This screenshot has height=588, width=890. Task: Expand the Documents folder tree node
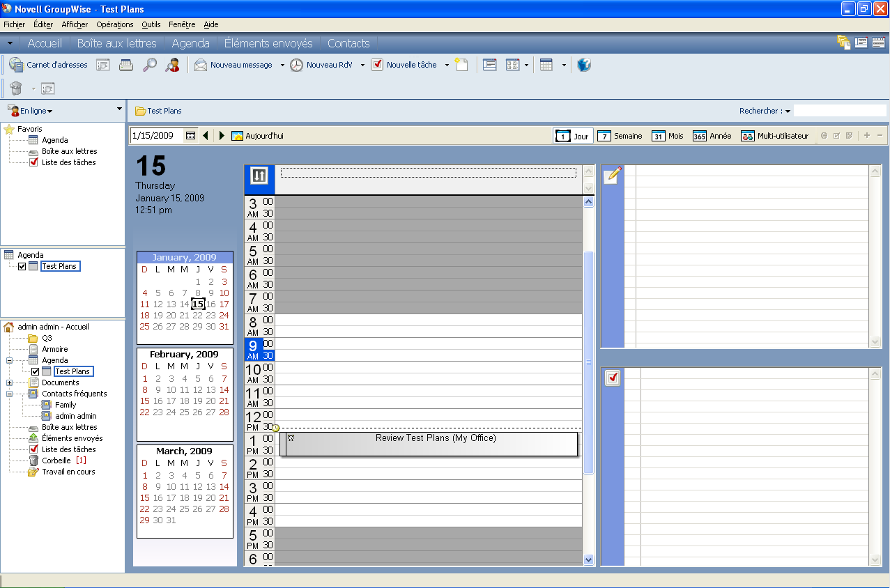coord(9,382)
